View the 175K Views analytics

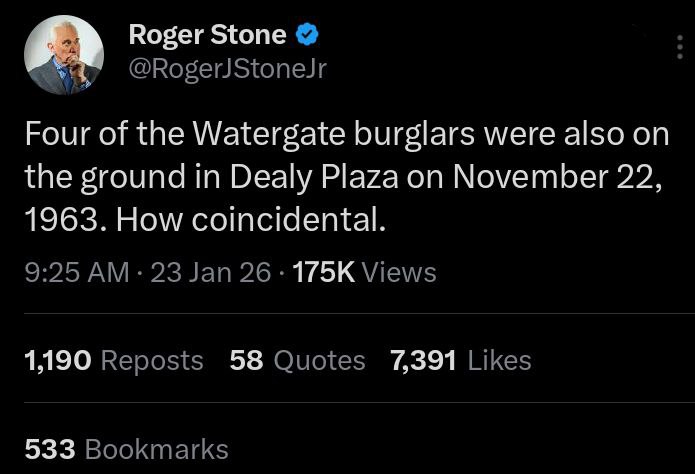(363, 272)
